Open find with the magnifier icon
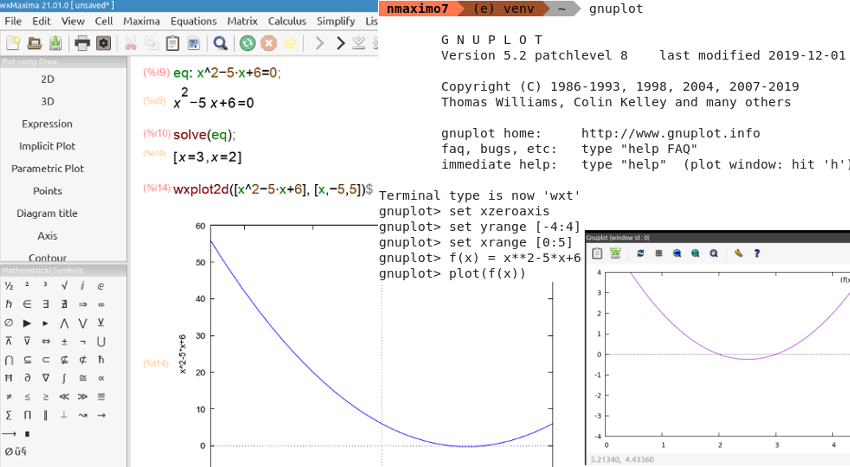 [220, 43]
